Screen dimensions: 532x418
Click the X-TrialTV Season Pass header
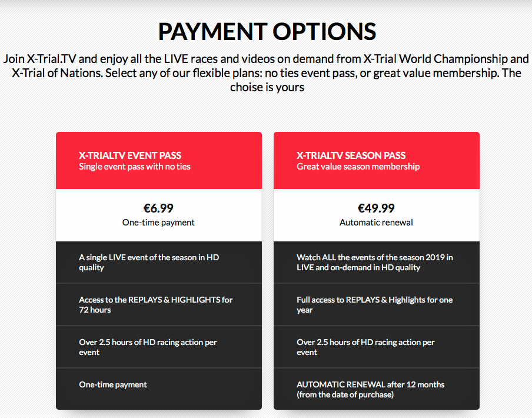tap(351, 155)
